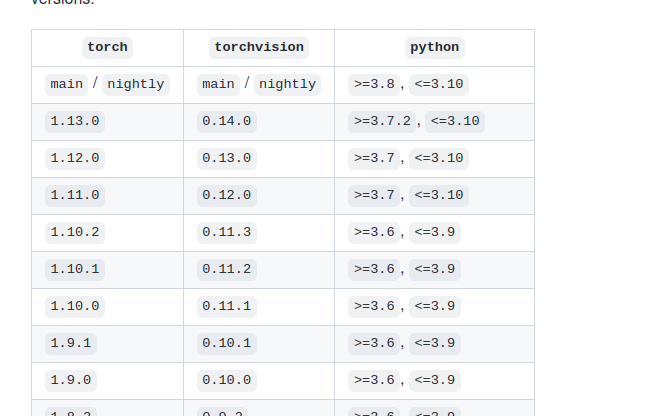Click torchvision version 0.13.0
Image resolution: width=645 pixels, height=416 pixels.
pos(227,158)
